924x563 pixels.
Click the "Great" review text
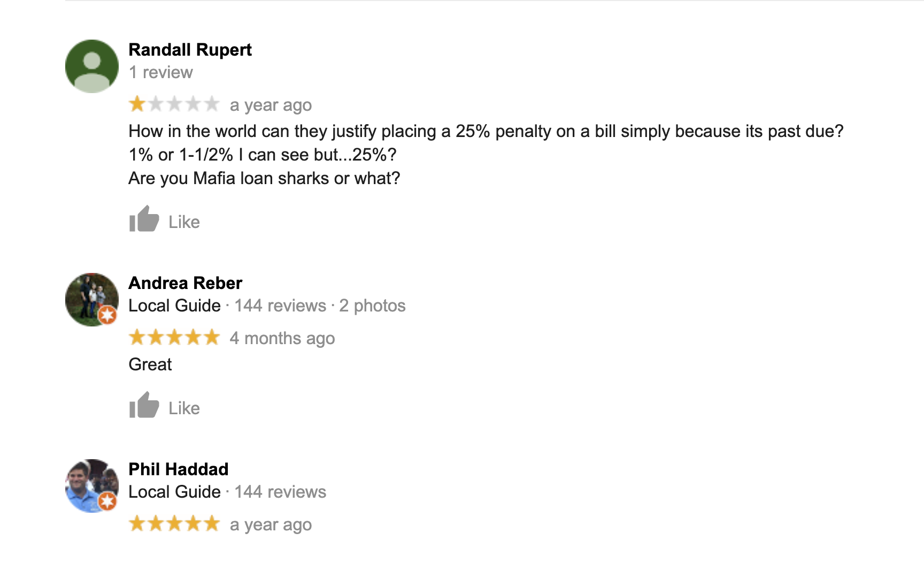click(x=150, y=364)
